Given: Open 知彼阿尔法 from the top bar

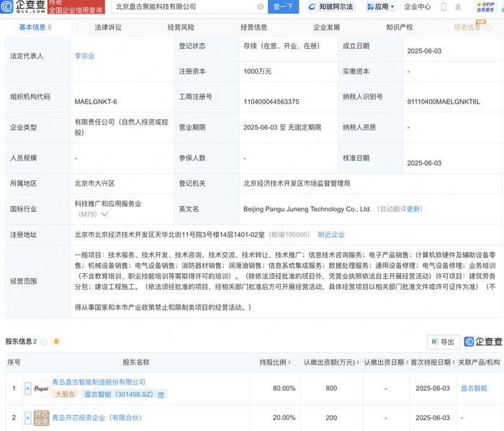Looking at the screenshot, I should tap(331, 6).
